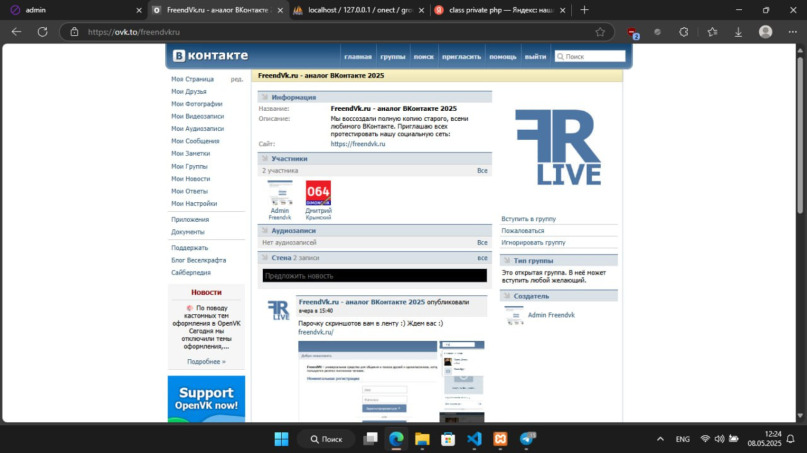Image resolution: width=807 pixels, height=453 pixels.
Task: Click Все in Участники header
Action: [x=482, y=170]
